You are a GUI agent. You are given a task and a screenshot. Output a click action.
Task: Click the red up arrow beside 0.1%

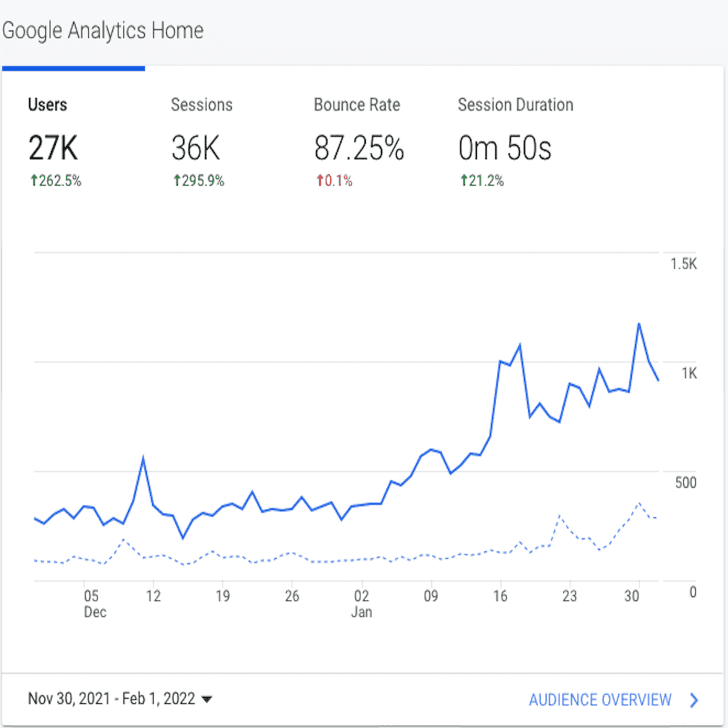(x=320, y=180)
